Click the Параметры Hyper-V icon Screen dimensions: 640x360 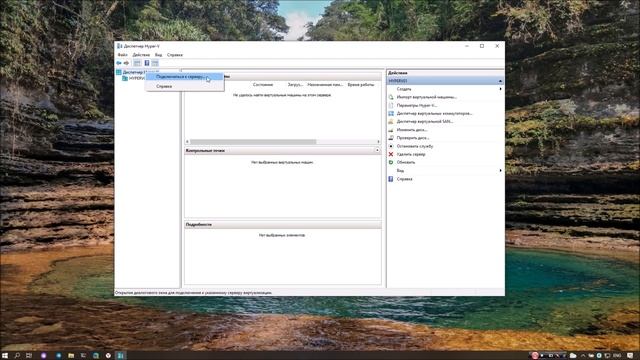[391, 105]
